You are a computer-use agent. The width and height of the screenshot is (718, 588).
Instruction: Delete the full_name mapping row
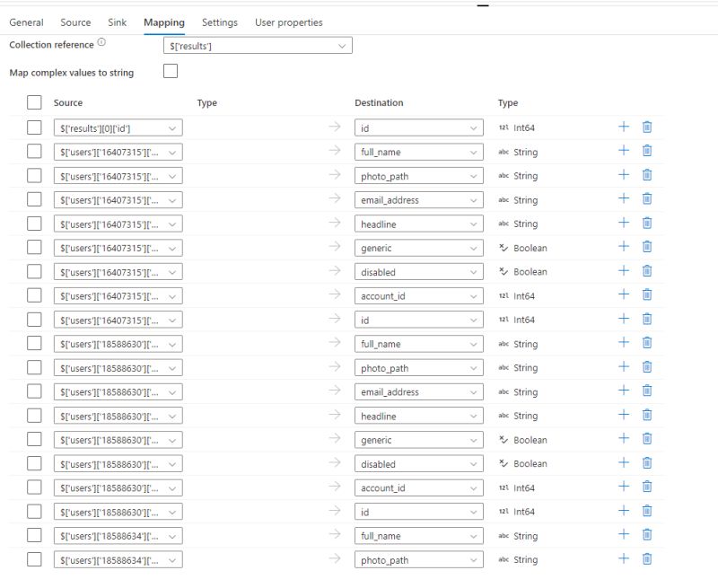(647, 151)
